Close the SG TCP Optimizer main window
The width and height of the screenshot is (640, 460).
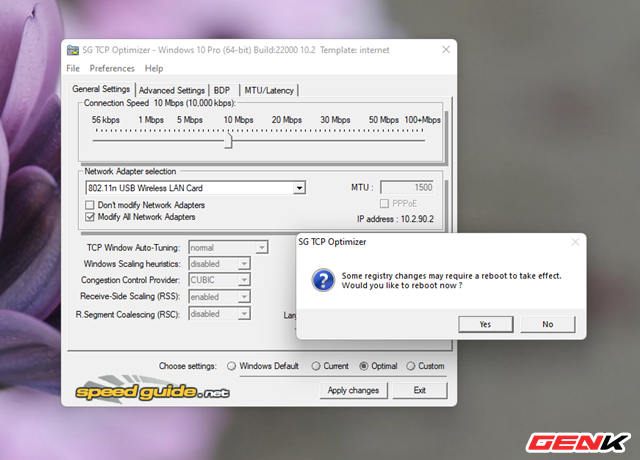(446, 50)
